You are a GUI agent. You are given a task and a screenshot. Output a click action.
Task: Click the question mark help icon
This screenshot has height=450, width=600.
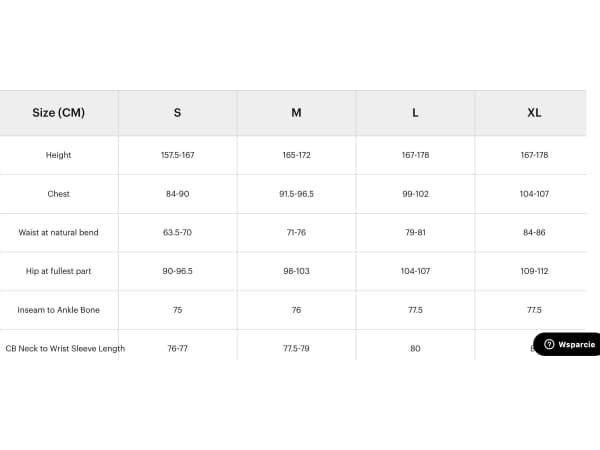[549, 344]
